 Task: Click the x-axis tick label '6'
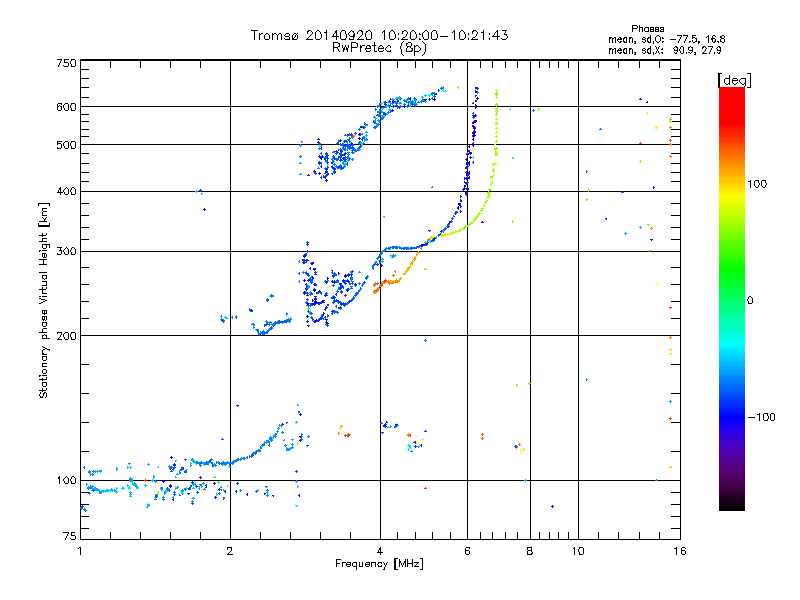(x=467, y=551)
